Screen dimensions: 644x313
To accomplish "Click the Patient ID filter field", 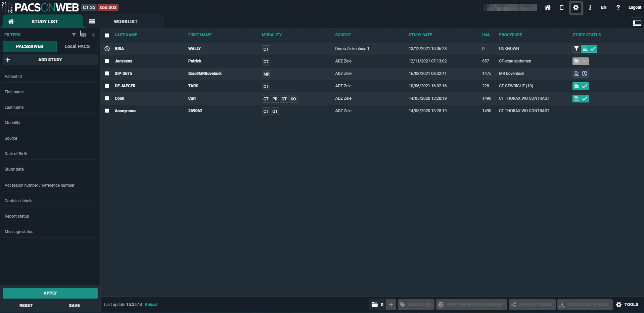I will click(x=50, y=77).
